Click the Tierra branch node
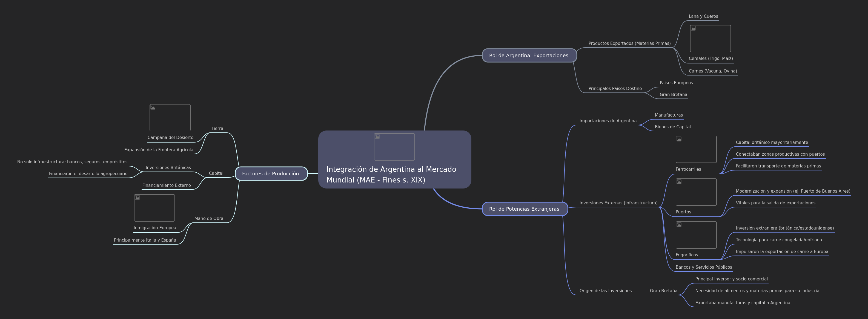The image size is (868, 319). (217, 129)
